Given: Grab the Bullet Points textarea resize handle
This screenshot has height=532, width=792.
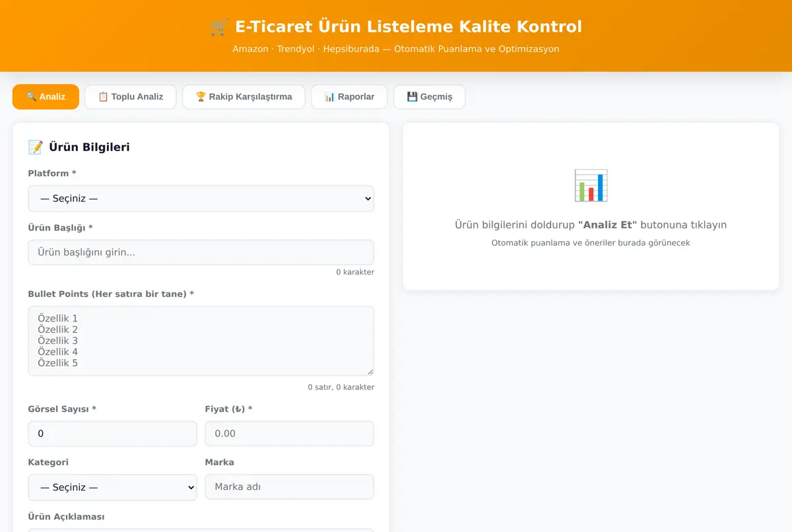Looking at the screenshot, I should pyautogui.click(x=370, y=372).
